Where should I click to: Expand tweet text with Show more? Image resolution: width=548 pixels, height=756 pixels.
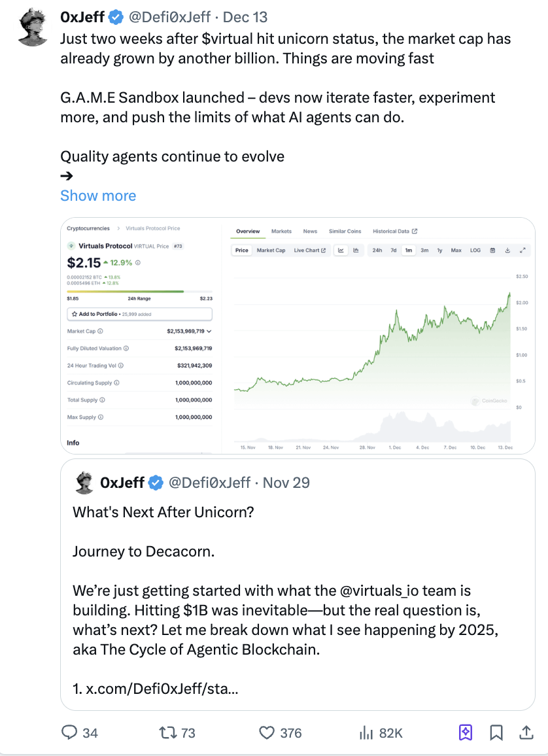(x=98, y=196)
